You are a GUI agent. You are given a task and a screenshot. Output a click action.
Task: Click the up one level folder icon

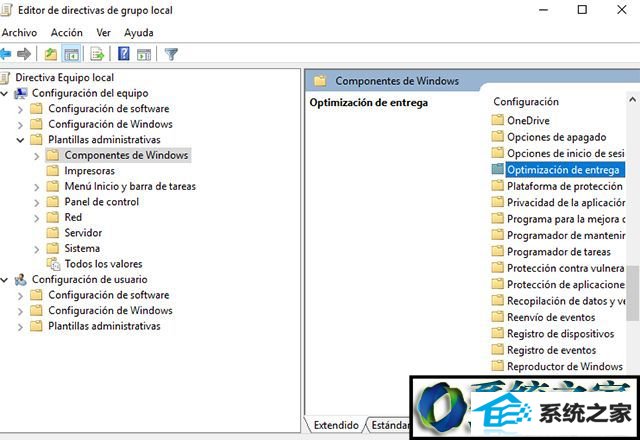[x=51, y=53]
